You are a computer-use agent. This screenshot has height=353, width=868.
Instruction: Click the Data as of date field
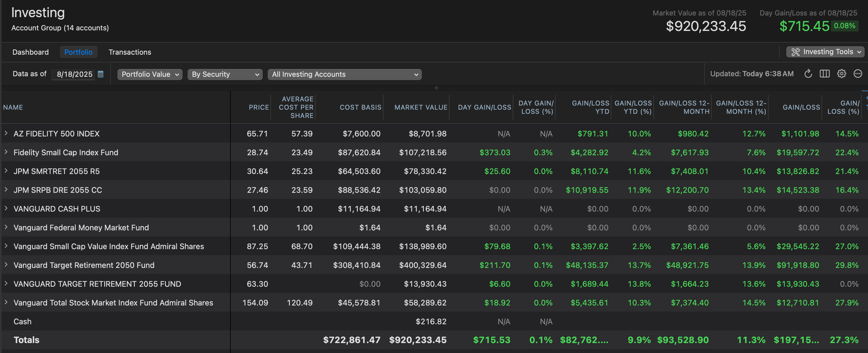75,75
